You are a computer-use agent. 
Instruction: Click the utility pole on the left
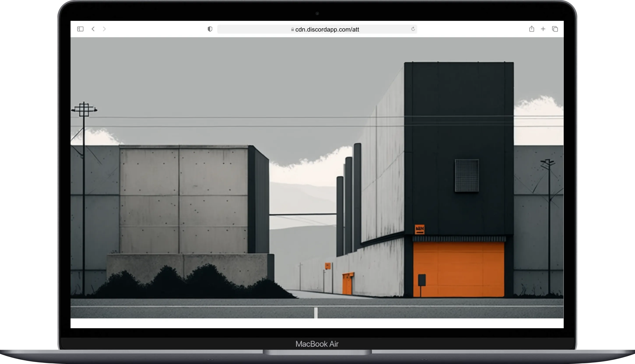pos(84,110)
